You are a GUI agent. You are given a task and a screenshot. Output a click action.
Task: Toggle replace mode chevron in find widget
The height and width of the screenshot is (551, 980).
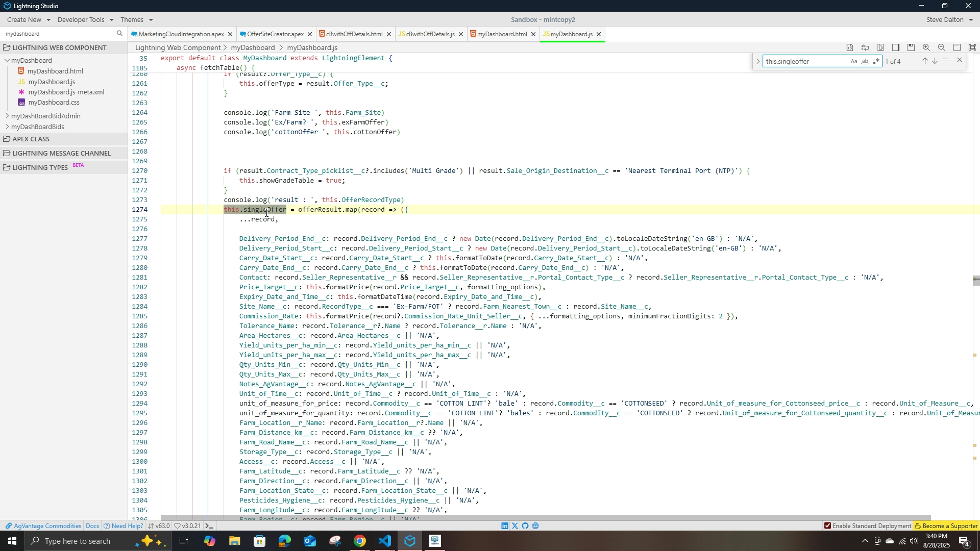point(758,61)
